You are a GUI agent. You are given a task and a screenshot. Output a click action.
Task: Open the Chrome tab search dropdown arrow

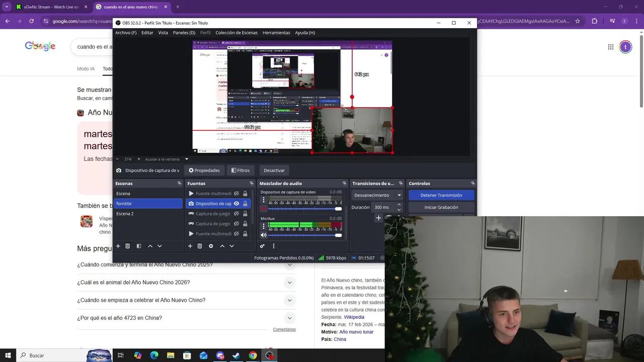click(7, 7)
